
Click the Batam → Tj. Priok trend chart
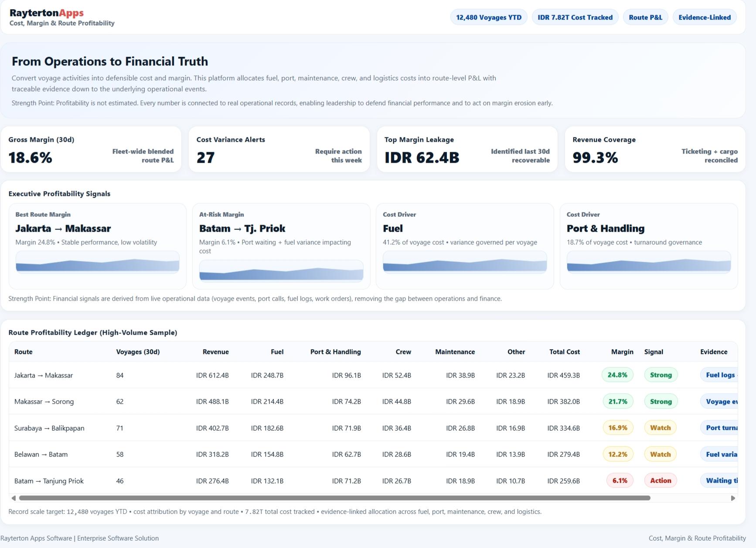281,271
